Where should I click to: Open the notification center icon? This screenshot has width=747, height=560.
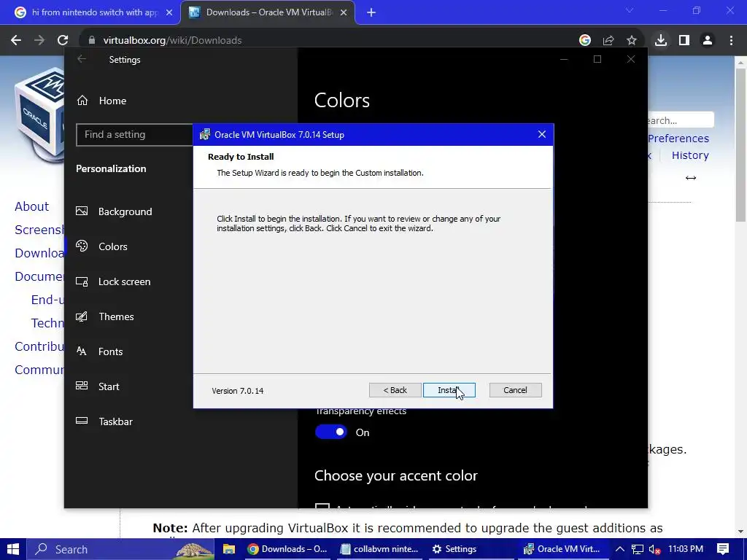click(x=723, y=549)
